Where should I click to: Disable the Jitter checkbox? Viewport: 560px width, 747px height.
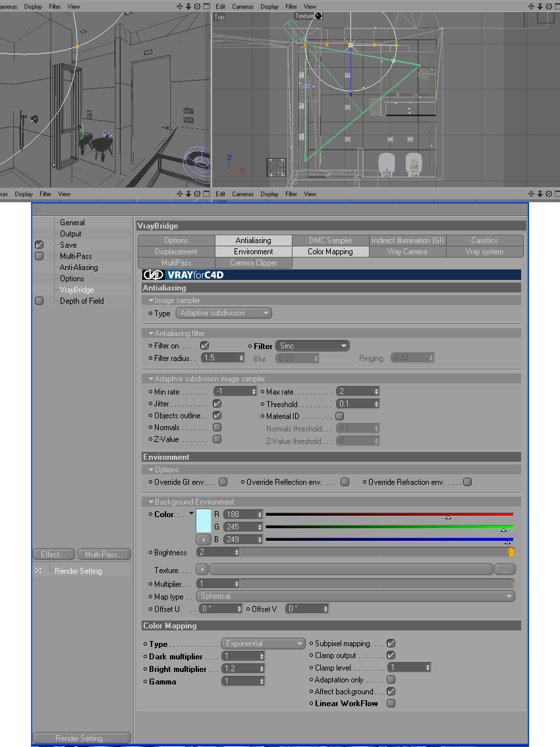pos(217,404)
